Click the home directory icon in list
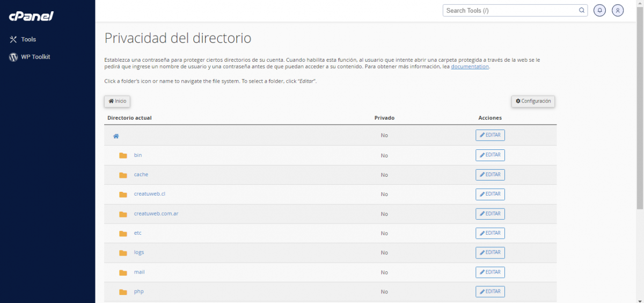The width and height of the screenshot is (644, 303). 116,136
